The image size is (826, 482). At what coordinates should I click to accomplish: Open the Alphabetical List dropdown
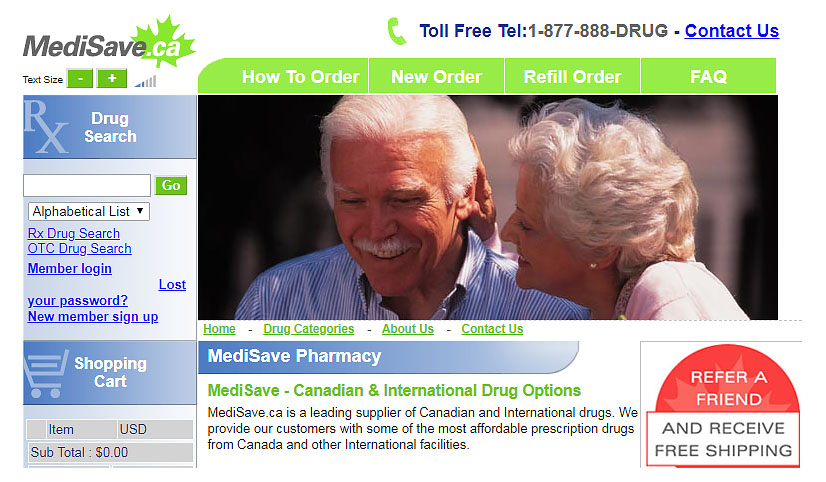pyautogui.click(x=89, y=211)
